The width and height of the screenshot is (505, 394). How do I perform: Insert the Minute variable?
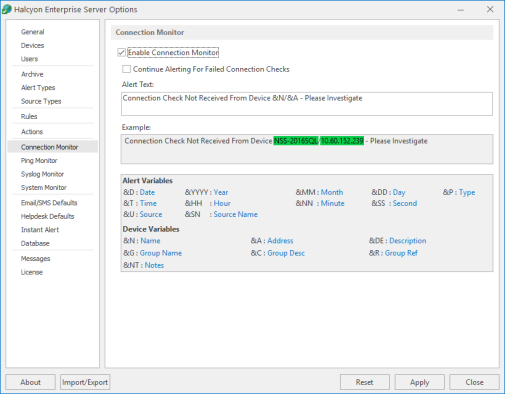332,203
